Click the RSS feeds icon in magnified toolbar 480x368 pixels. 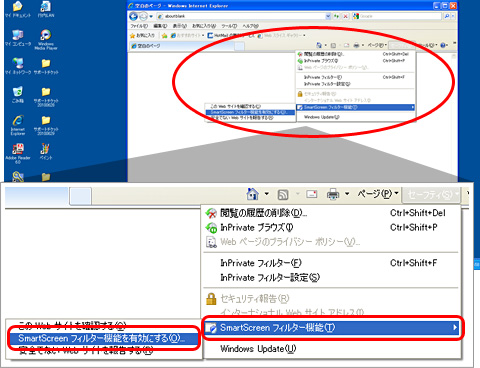coord(283,194)
